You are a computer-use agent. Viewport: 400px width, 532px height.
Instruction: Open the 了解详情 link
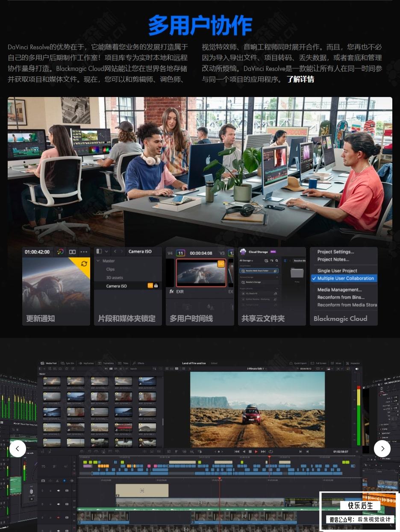[x=300, y=79]
